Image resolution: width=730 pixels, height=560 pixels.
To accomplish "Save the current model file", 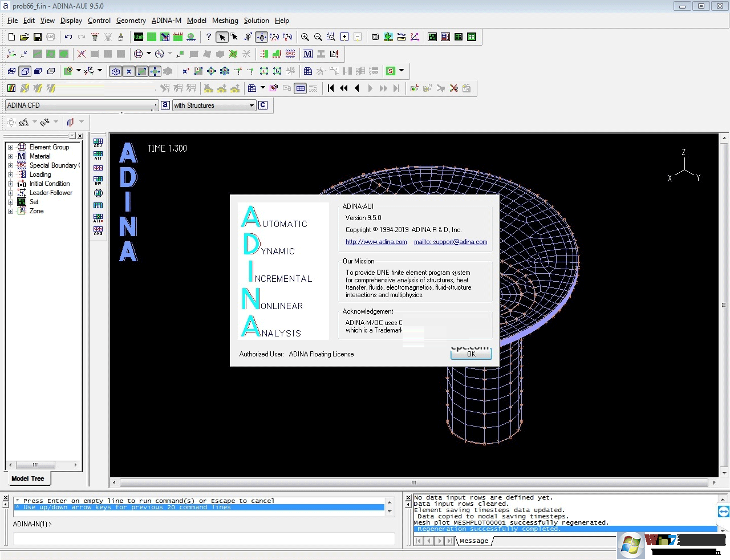I will 36,36.
